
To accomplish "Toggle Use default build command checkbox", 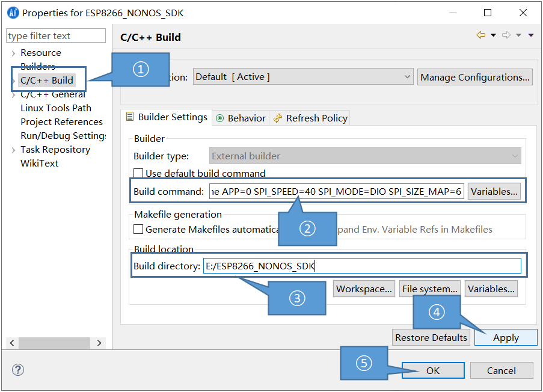I will (138, 173).
